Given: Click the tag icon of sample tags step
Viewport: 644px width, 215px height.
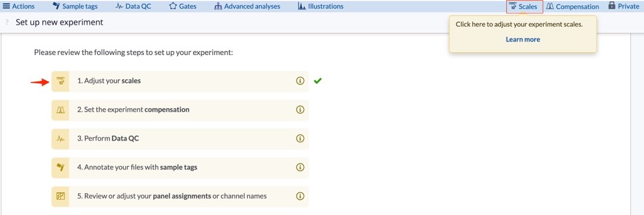Looking at the screenshot, I should click(60, 168).
